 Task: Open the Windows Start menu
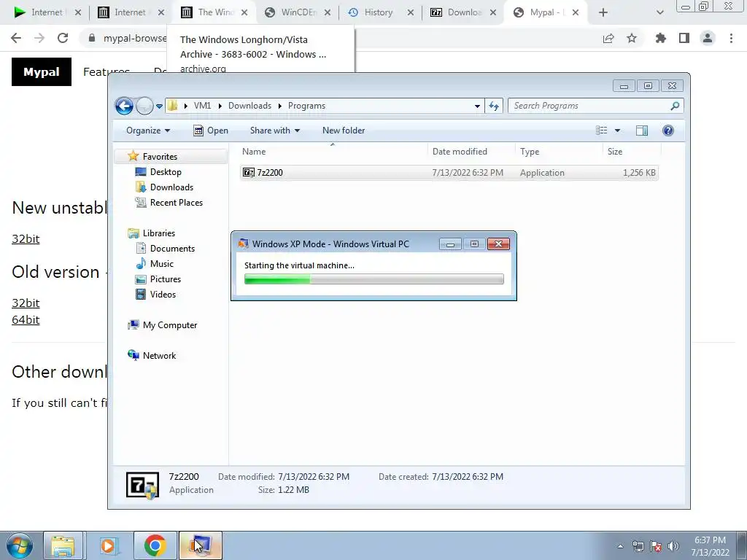click(x=20, y=545)
